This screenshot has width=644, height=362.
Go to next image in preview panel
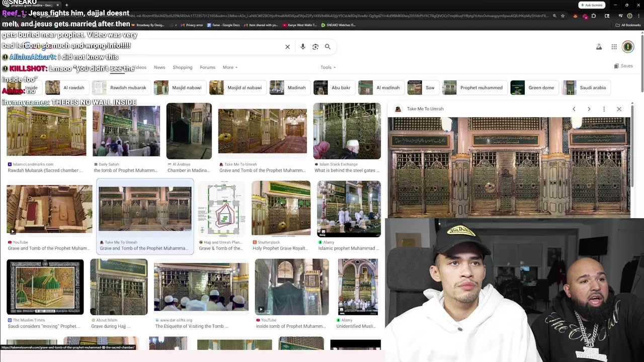click(x=589, y=109)
